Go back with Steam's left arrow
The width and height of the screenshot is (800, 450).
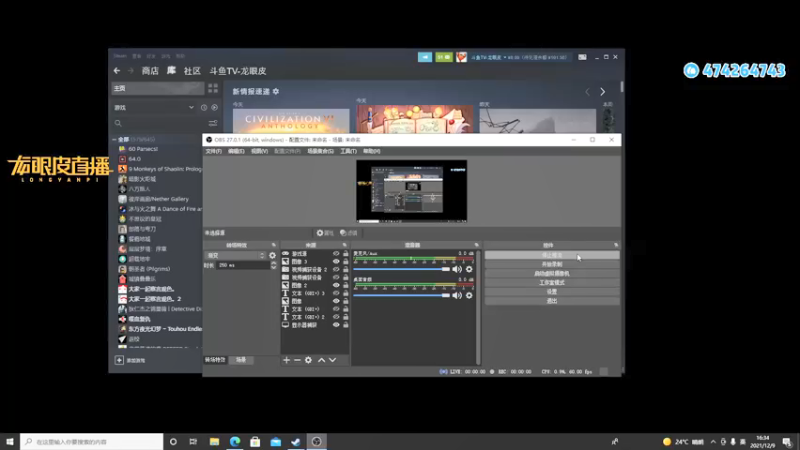[117, 71]
